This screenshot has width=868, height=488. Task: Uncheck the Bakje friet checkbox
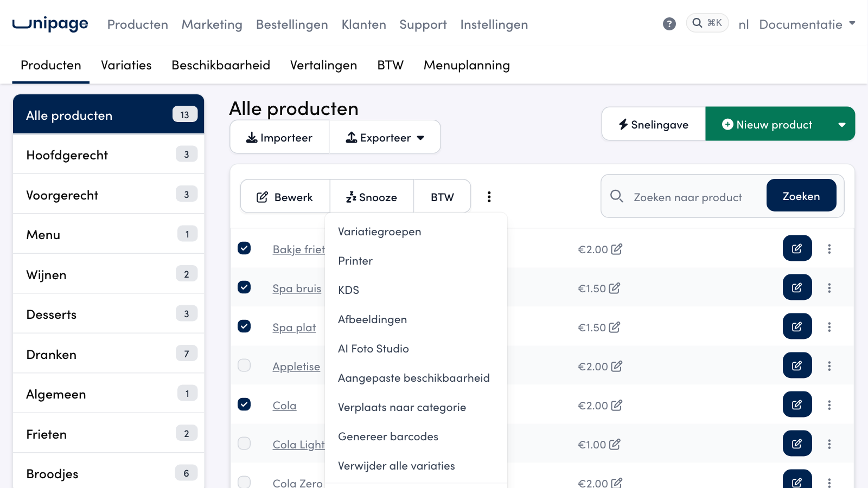pyautogui.click(x=244, y=248)
